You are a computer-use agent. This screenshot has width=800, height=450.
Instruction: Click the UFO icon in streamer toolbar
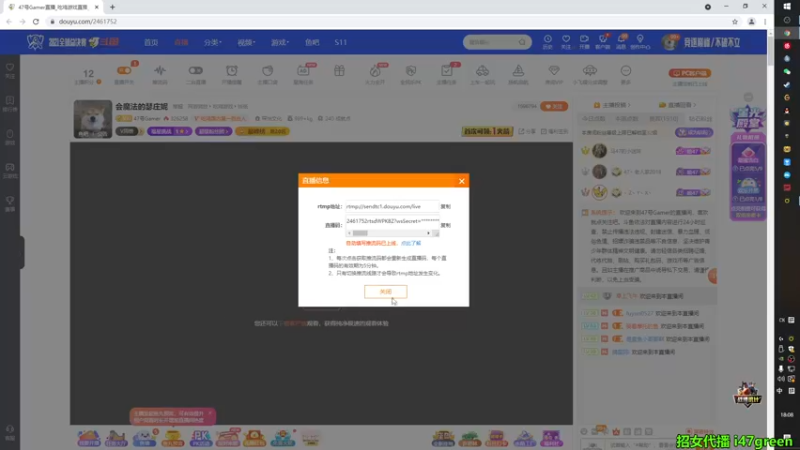coord(590,71)
